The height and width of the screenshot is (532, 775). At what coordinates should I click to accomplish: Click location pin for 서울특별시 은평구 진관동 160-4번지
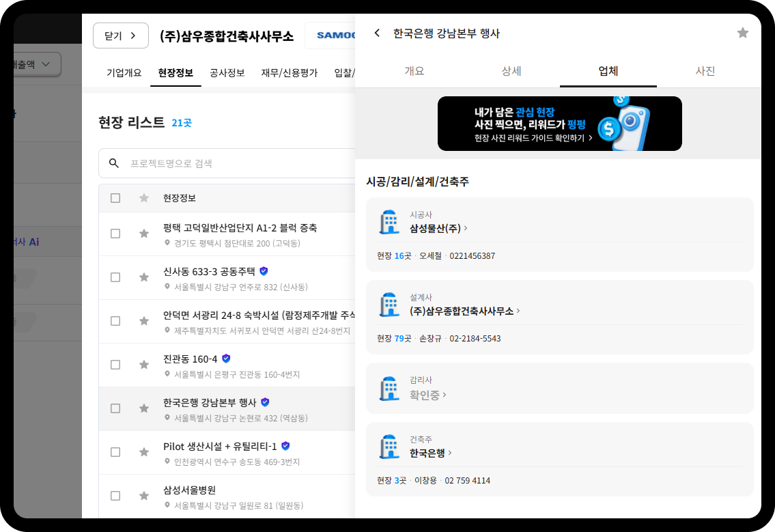(x=167, y=374)
